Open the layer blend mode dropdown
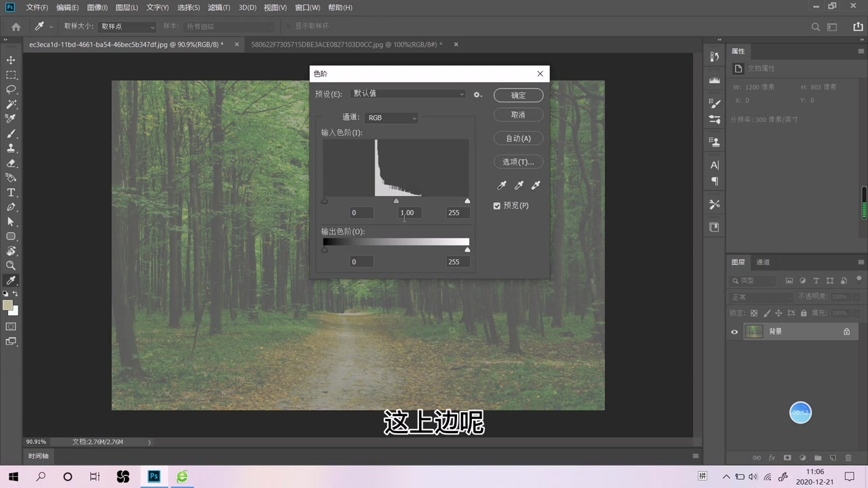Image resolution: width=868 pixels, height=488 pixels. 762,298
